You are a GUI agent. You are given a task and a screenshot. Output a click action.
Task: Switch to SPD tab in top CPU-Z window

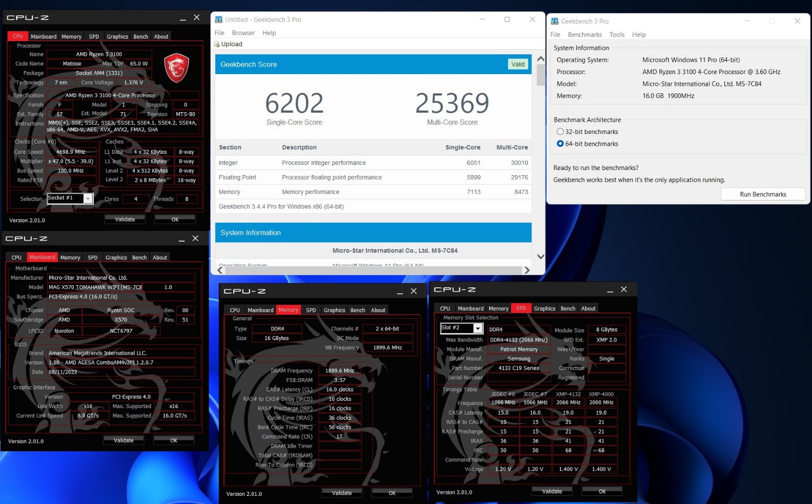94,37
